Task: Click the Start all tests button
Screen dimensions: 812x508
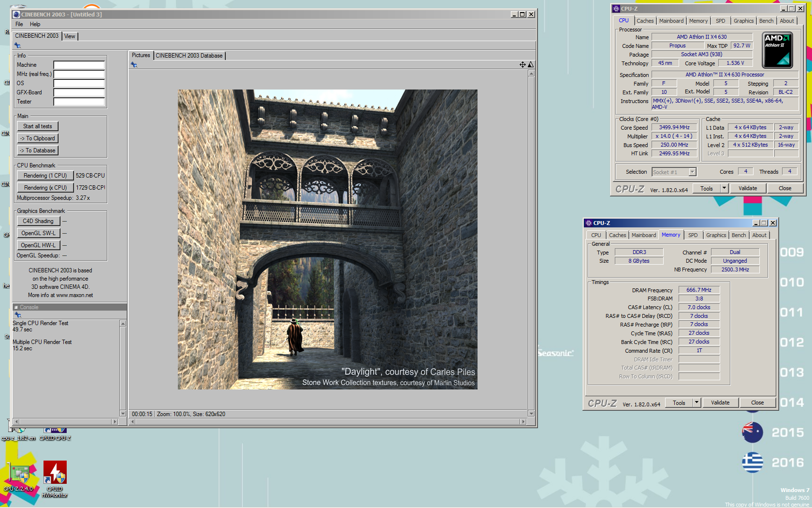Action: (38, 126)
